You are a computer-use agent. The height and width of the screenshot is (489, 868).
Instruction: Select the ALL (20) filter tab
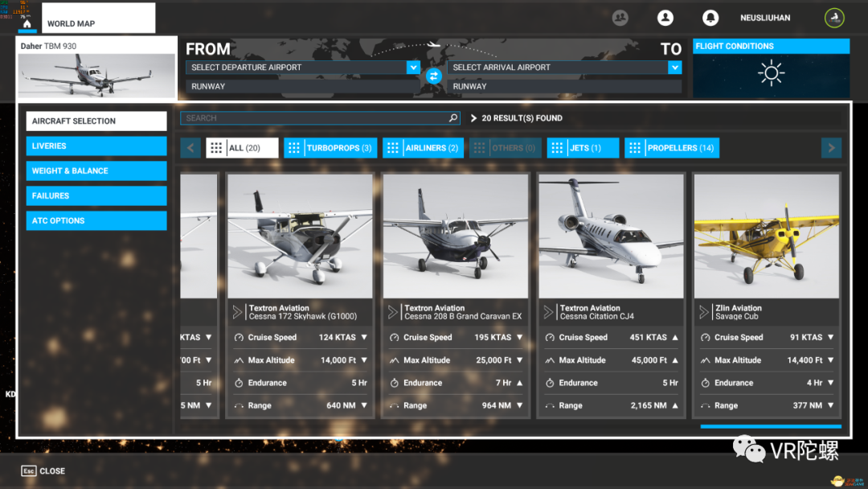pyautogui.click(x=242, y=148)
